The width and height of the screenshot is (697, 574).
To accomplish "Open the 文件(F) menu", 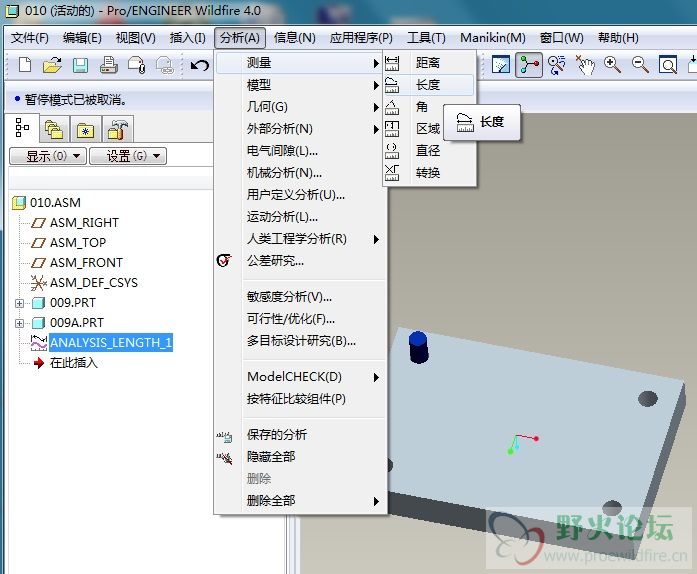I will click(x=30, y=38).
